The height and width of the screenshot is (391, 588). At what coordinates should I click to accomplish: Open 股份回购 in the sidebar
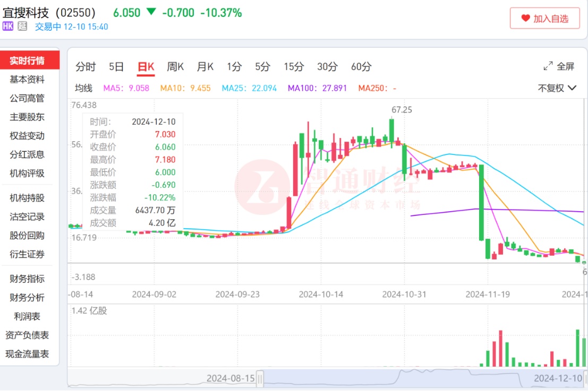[27, 235]
